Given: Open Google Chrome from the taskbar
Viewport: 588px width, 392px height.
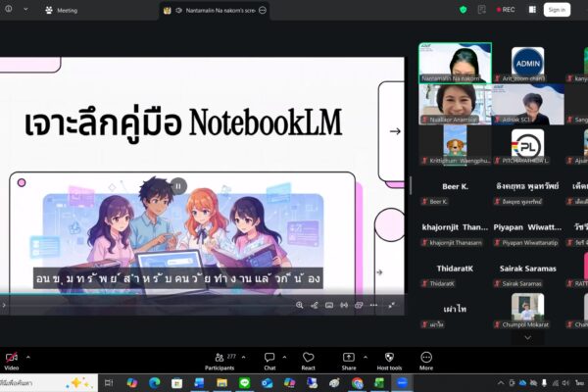Looking at the screenshot, I should coord(358,383).
